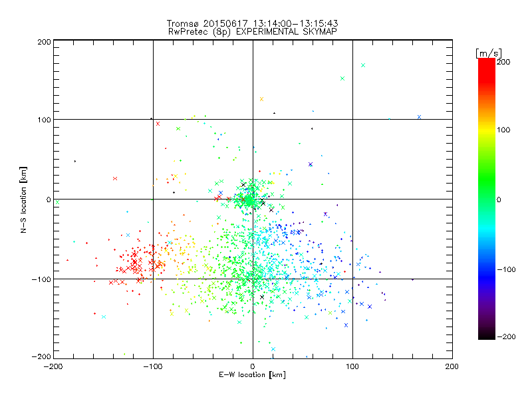
Task: Click the y-axis tick label '200'
Action: [44, 42]
